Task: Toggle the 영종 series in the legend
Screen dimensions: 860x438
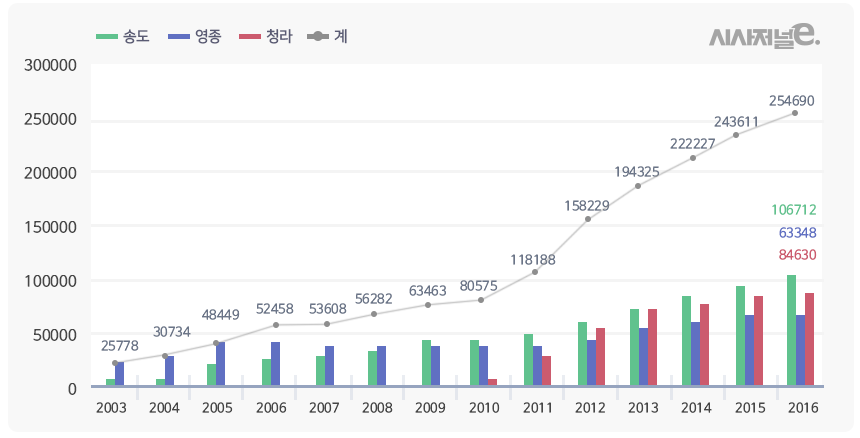Action: 195,37
